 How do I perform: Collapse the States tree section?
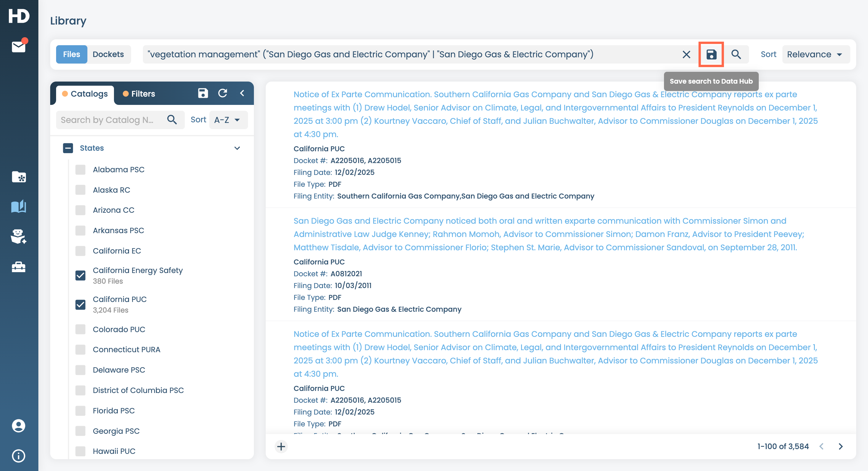(237, 148)
